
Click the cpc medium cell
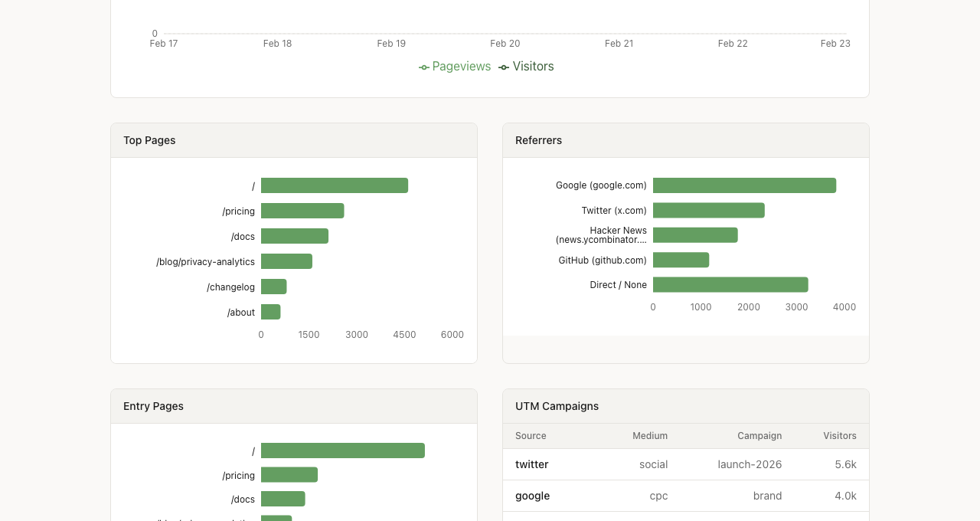(659, 496)
